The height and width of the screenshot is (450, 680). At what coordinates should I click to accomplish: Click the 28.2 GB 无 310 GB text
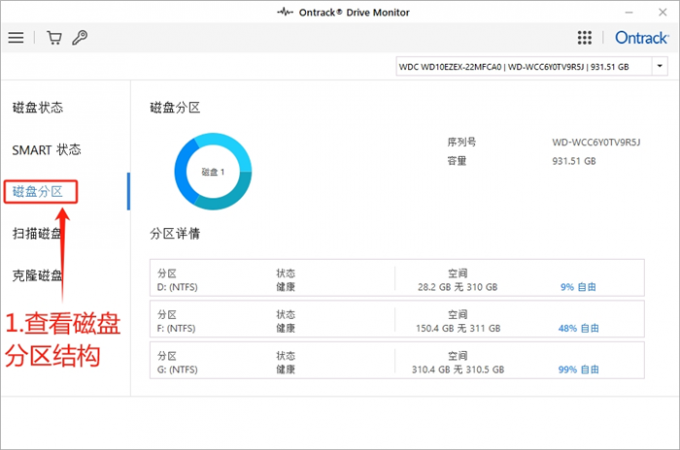[458, 287]
